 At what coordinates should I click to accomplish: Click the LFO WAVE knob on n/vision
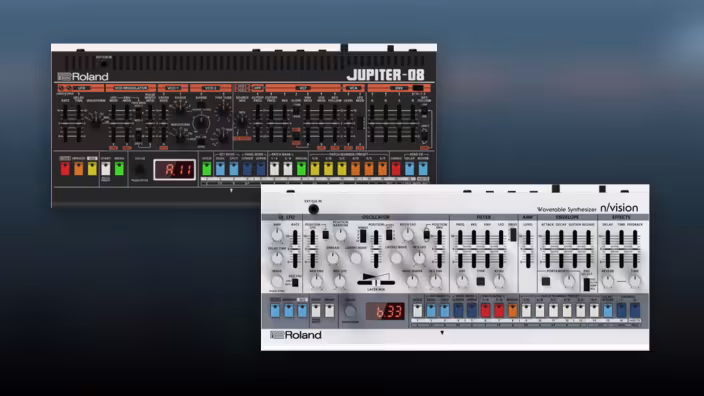(277, 282)
